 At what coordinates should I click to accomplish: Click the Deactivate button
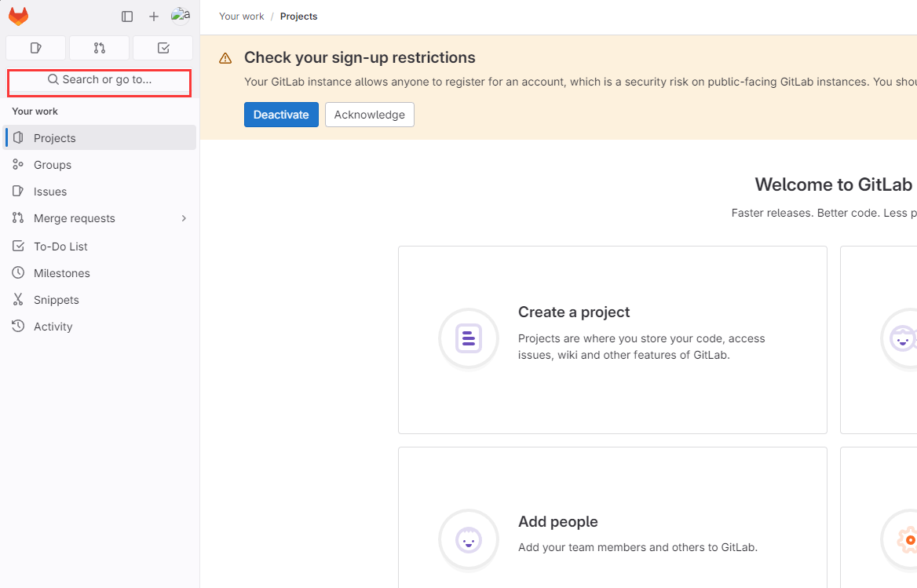coord(281,115)
